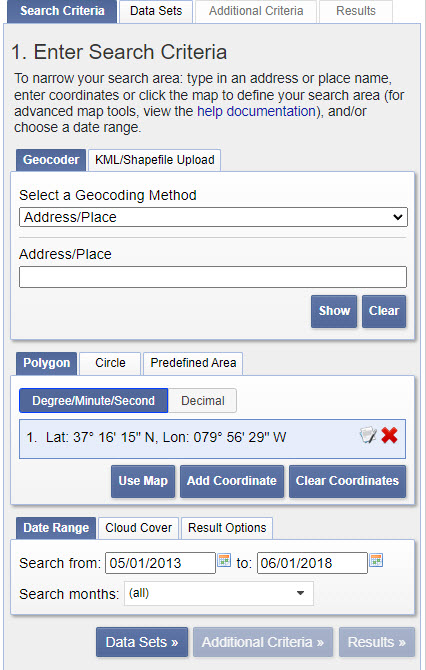Open the help documentation link
The image size is (426, 670).
tap(256, 111)
